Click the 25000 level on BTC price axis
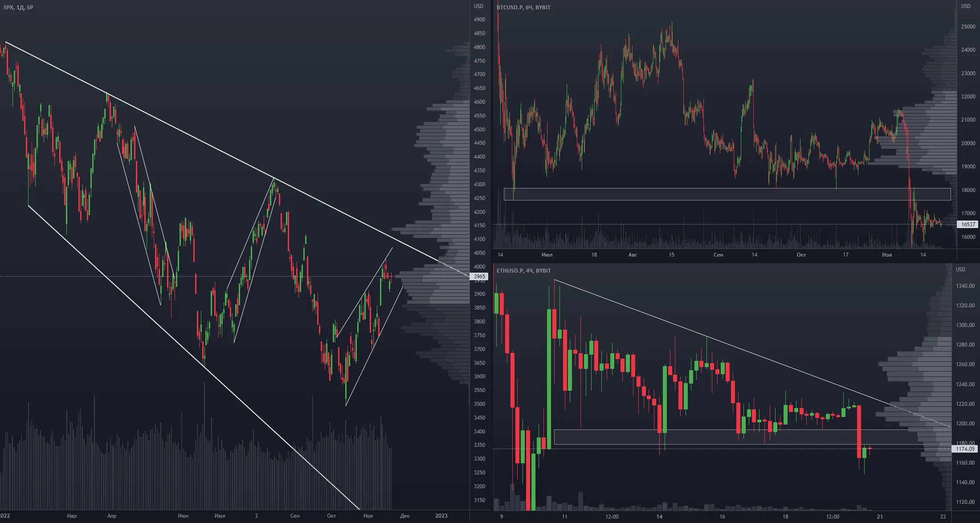Screen dimensions: 980x523 [968, 27]
